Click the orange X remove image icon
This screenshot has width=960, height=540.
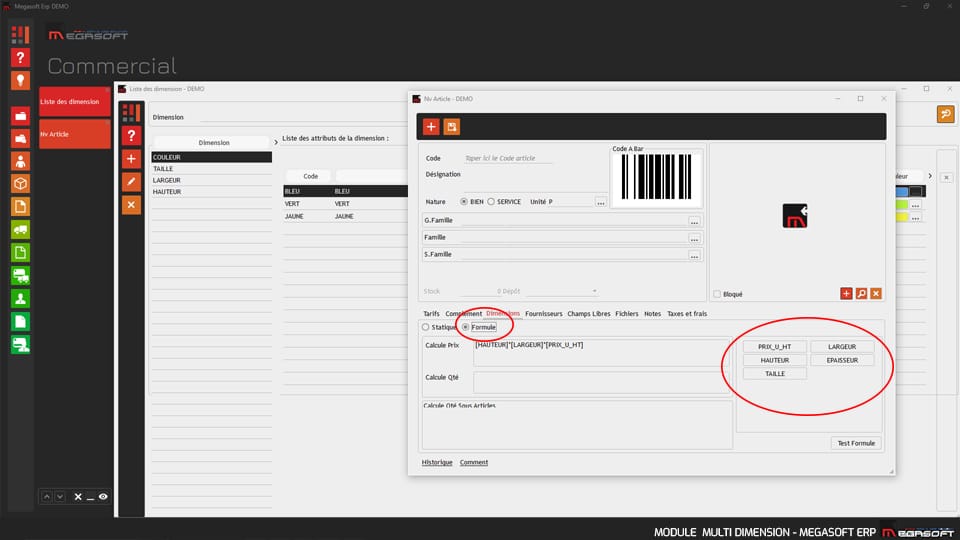[876, 293]
